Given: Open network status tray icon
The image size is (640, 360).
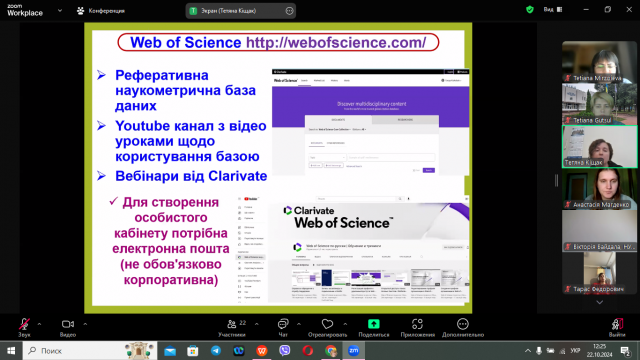Looking at the screenshot, I should 562,351.
